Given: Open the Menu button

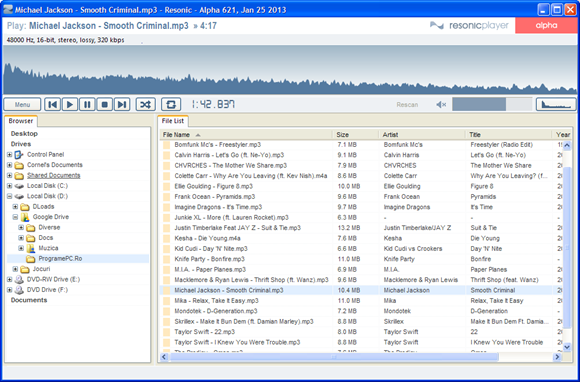Looking at the screenshot, I should pyautogui.click(x=22, y=105).
